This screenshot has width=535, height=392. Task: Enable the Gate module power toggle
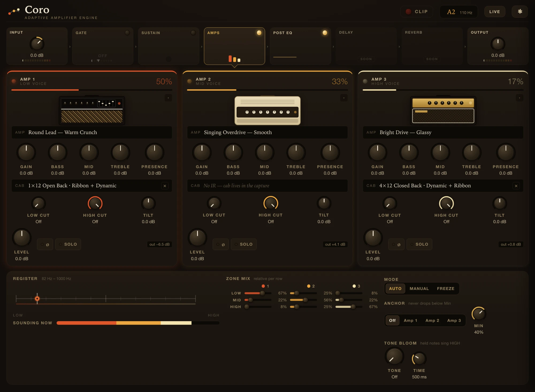click(x=127, y=33)
